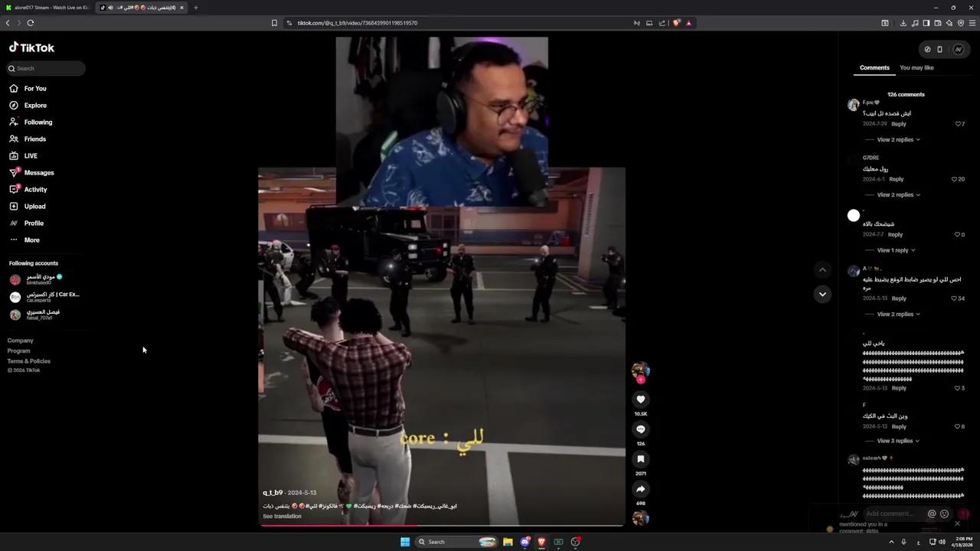Viewport: 980px width, 551px height.
Task: Open a new browser tab
Action: tap(195, 8)
